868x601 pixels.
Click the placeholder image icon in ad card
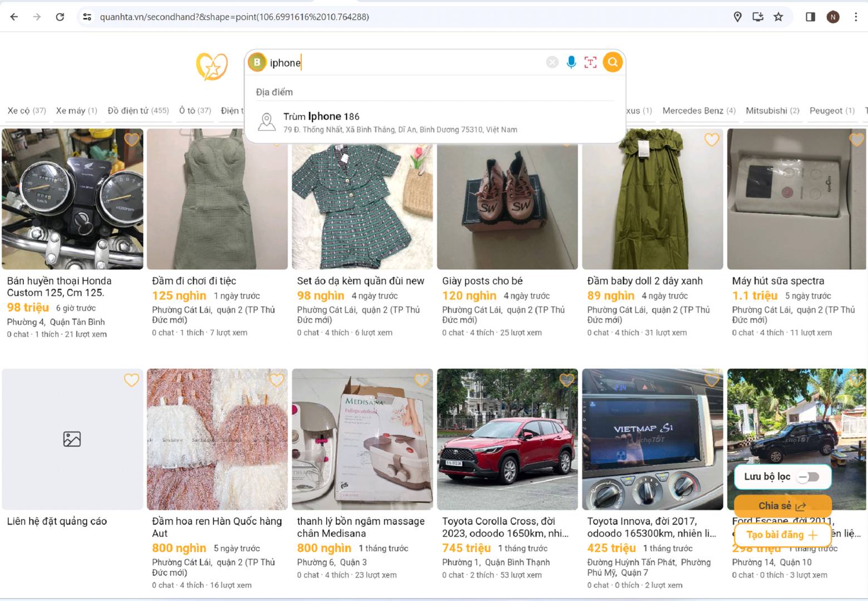point(72,439)
